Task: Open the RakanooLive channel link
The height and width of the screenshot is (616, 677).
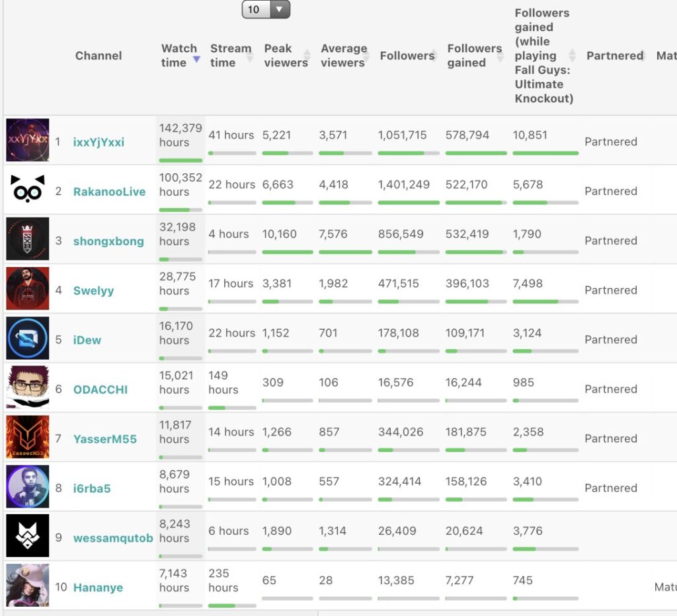Action: point(109,192)
